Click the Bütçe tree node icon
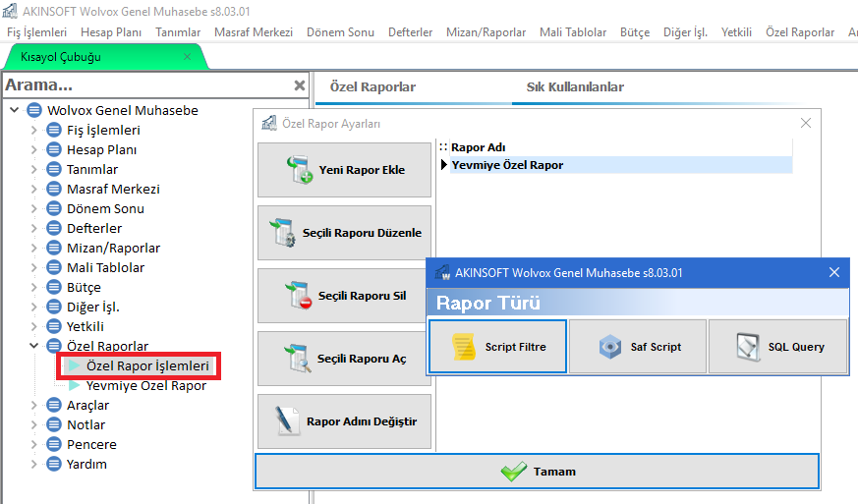The width and height of the screenshot is (858, 504). (x=54, y=287)
